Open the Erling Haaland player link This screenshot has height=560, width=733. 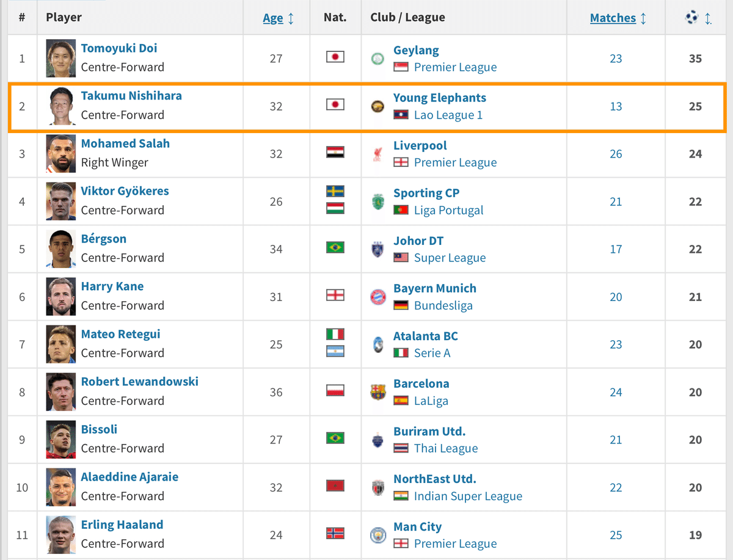122,525
